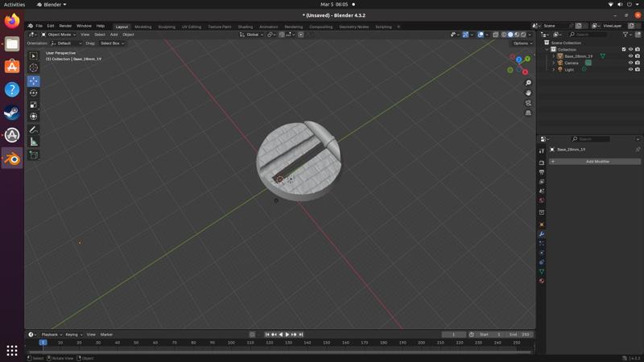The height and width of the screenshot is (362, 644).
Task: Switch to Material Preview shading
Action: [517, 35]
